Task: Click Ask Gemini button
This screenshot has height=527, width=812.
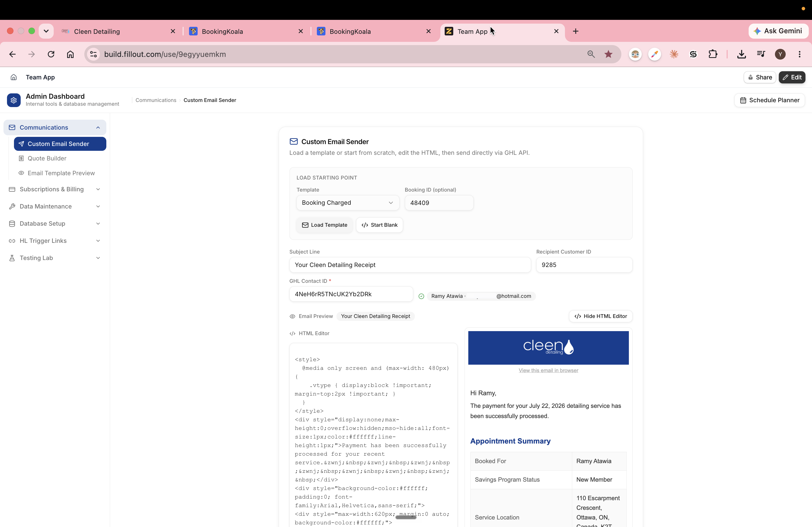Action: [778, 31]
